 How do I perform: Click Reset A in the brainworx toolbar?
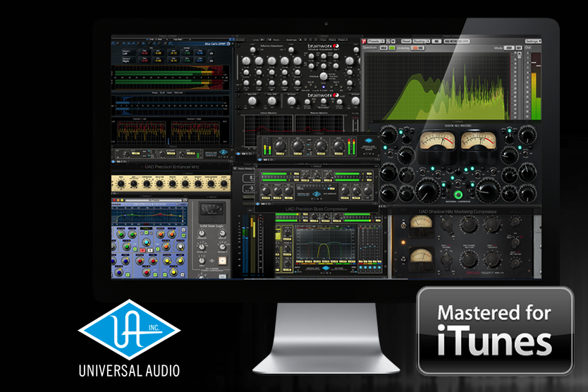[343, 39]
